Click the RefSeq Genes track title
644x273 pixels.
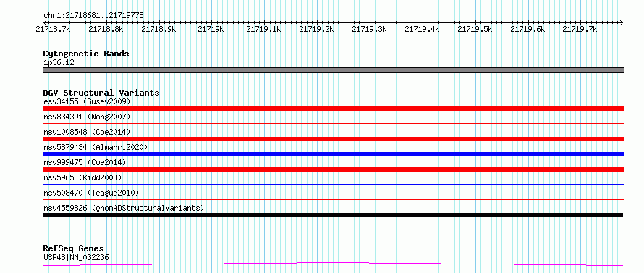pyautogui.click(x=74, y=249)
